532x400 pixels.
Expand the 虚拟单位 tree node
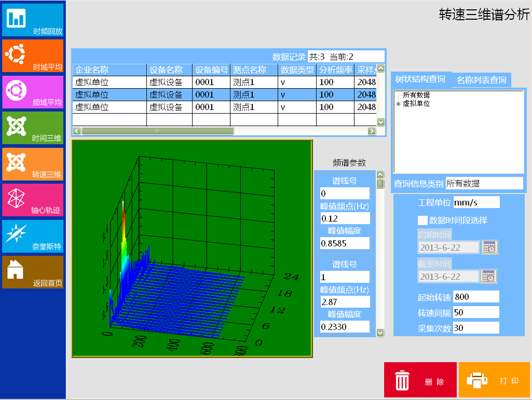[x=398, y=104]
